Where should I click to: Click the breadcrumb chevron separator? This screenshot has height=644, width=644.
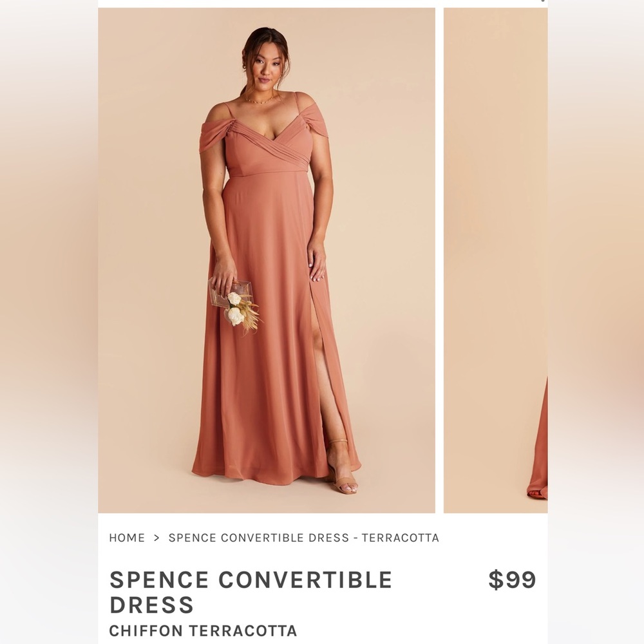coord(156,538)
